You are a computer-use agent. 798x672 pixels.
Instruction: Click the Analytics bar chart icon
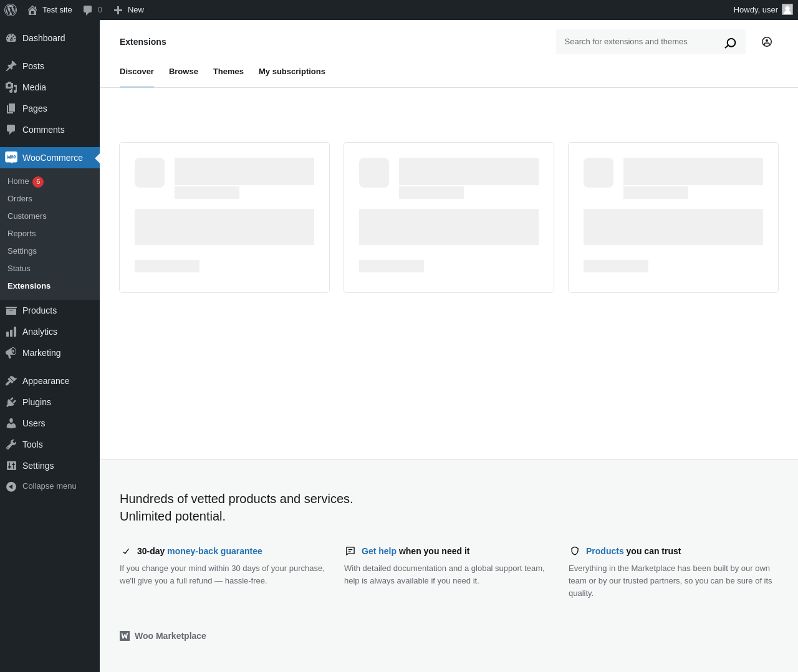tap(11, 332)
